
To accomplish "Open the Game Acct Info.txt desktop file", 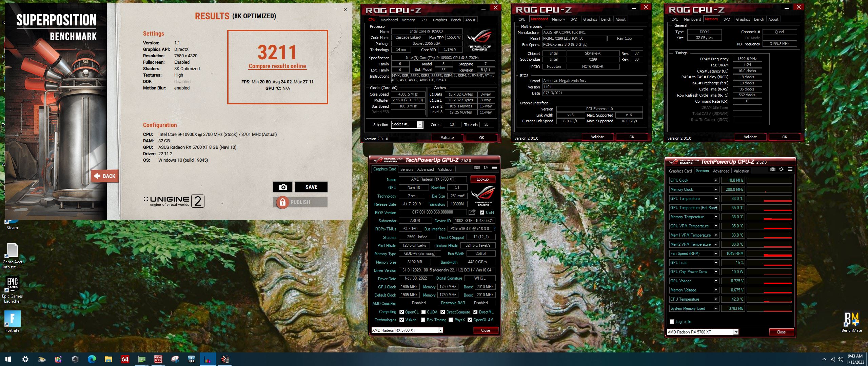I will coord(13,256).
